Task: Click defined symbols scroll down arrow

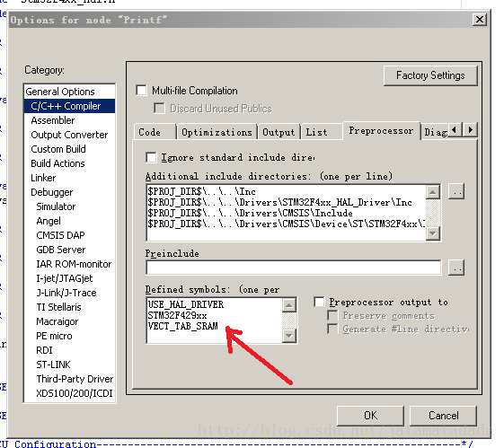Action: (x=289, y=336)
